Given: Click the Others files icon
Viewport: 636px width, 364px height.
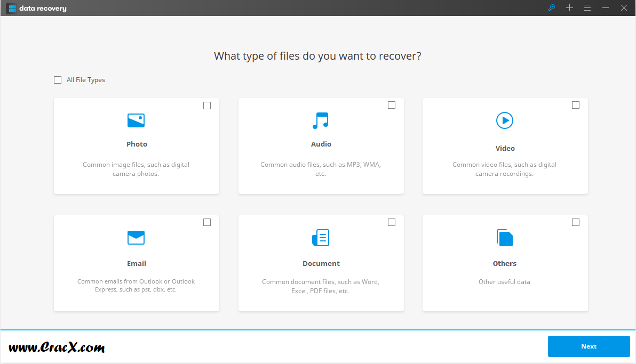Looking at the screenshot, I should tap(505, 238).
